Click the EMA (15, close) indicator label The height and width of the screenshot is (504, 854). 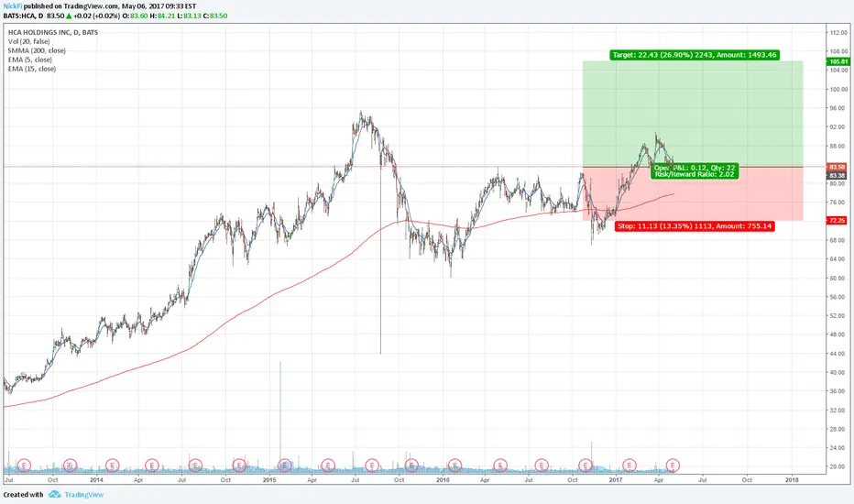click(31, 70)
